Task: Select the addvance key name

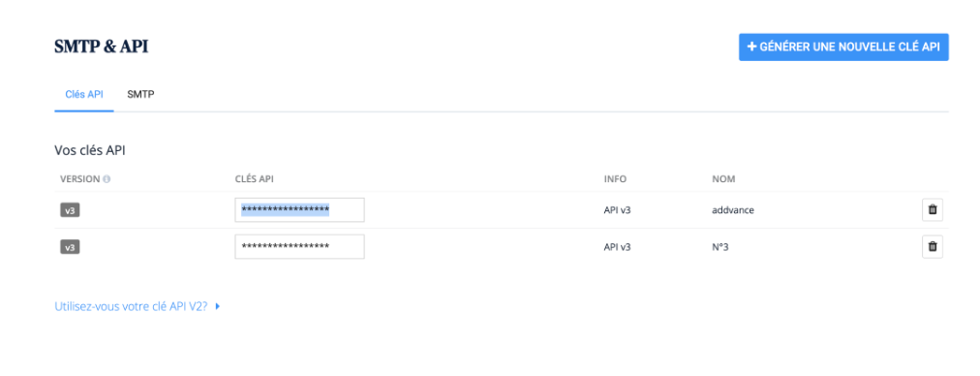Action: (732, 210)
